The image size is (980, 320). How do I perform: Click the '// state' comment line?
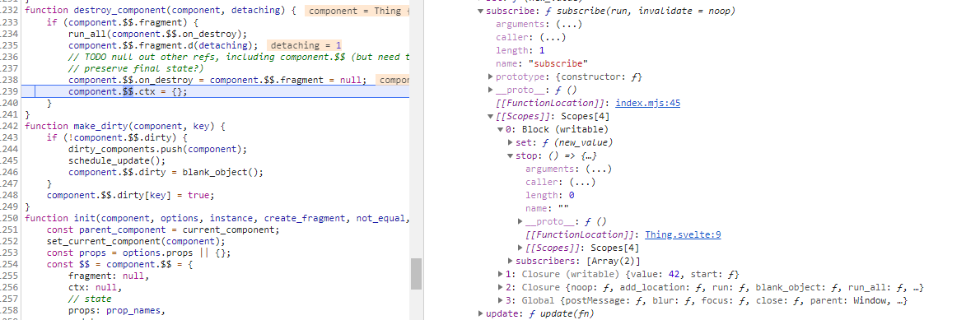(90, 299)
